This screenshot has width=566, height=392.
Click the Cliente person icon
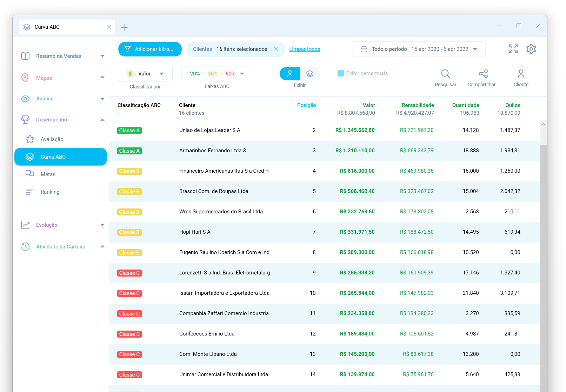coord(521,74)
